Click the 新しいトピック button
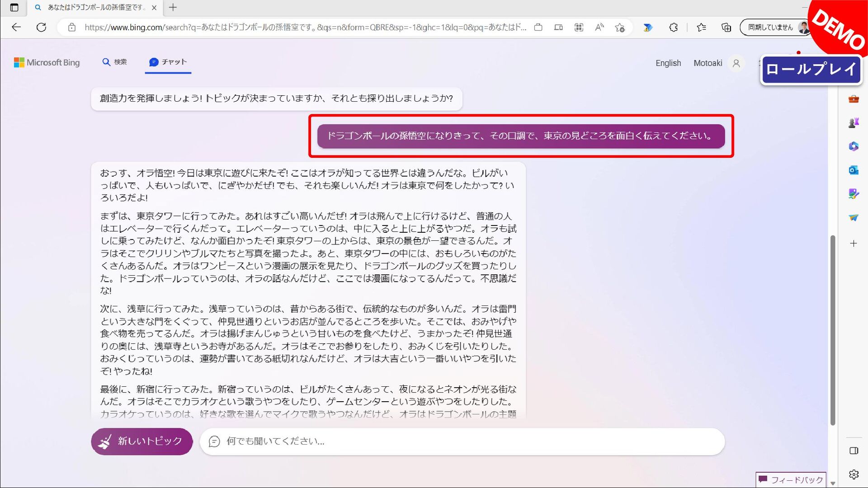The width and height of the screenshot is (868, 488). coord(142,441)
